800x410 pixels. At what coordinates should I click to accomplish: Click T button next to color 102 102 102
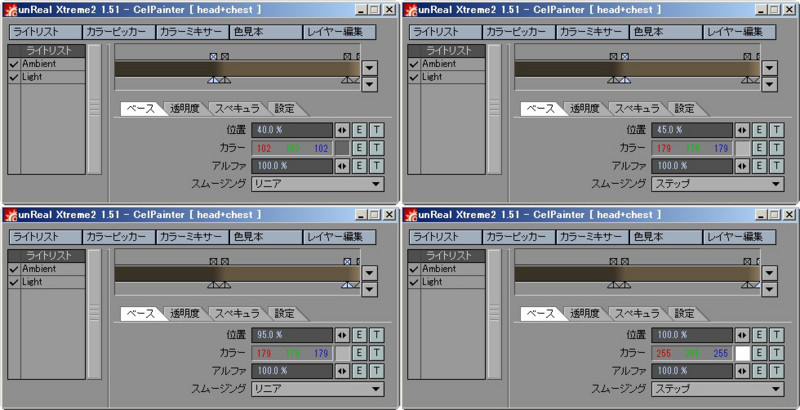tap(377, 148)
